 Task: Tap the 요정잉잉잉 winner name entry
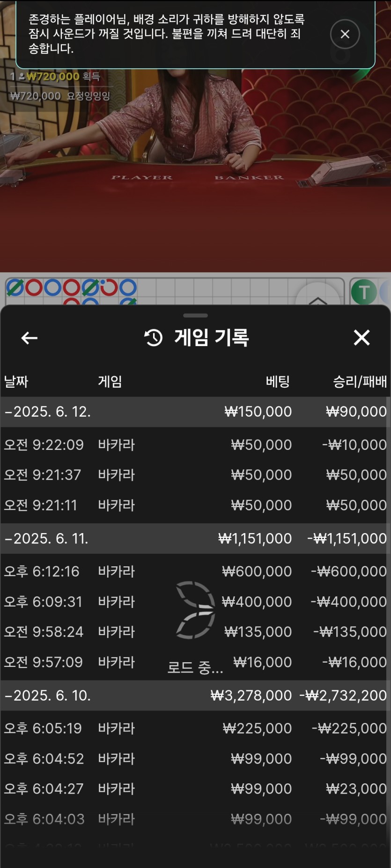point(60,96)
